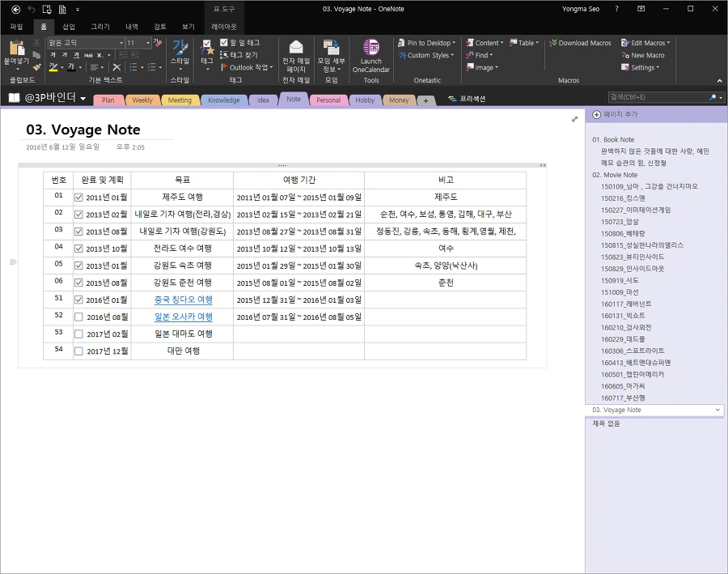Click the numbered list icon
This screenshot has height=574, width=728.
point(151,67)
